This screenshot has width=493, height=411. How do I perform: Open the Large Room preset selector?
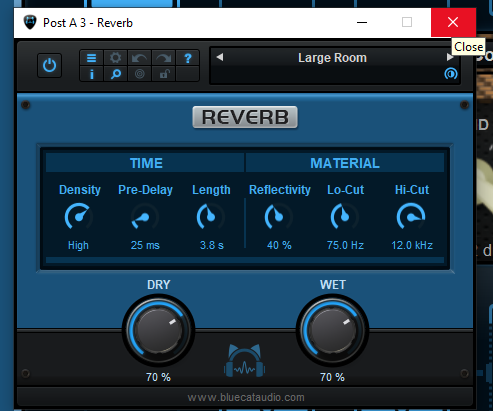pyautogui.click(x=332, y=58)
